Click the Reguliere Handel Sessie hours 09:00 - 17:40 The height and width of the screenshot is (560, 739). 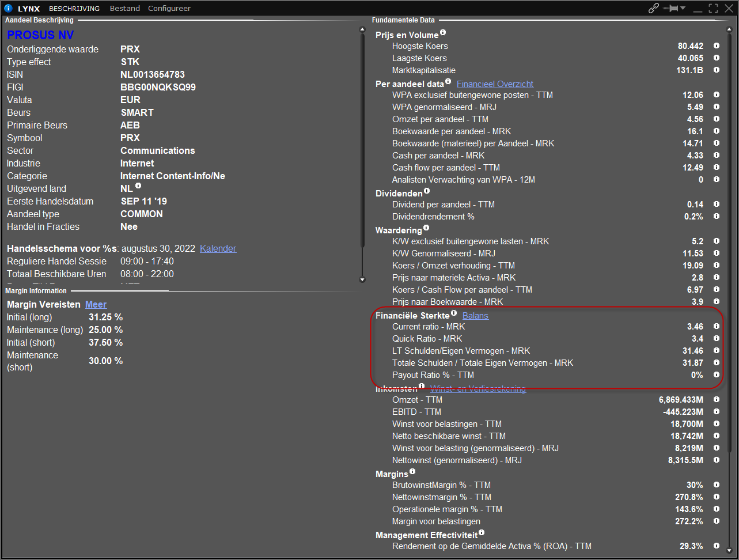coord(147,261)
